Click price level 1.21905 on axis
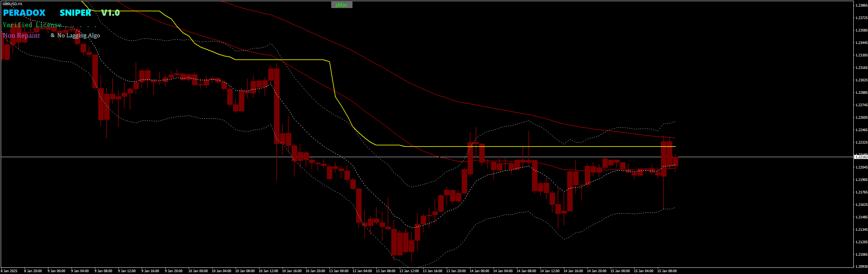 (x=861, y=179)
